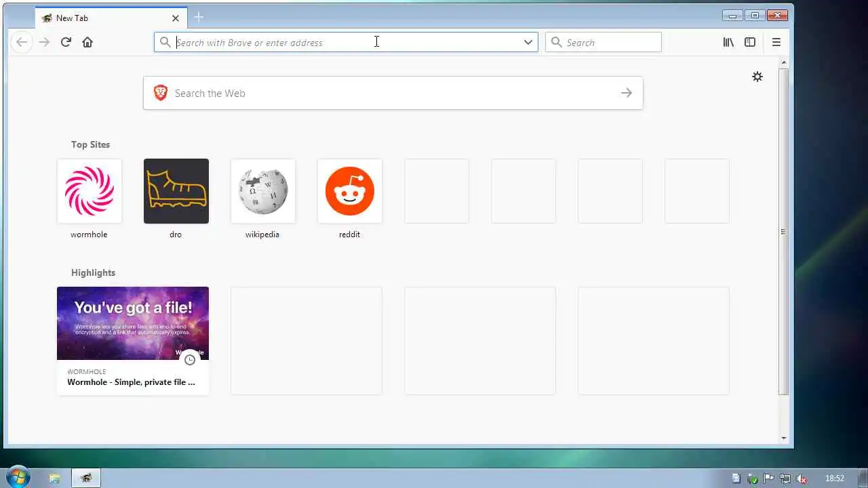Click the Search the Web field
The image size is (868, 488).
[393, 93]
